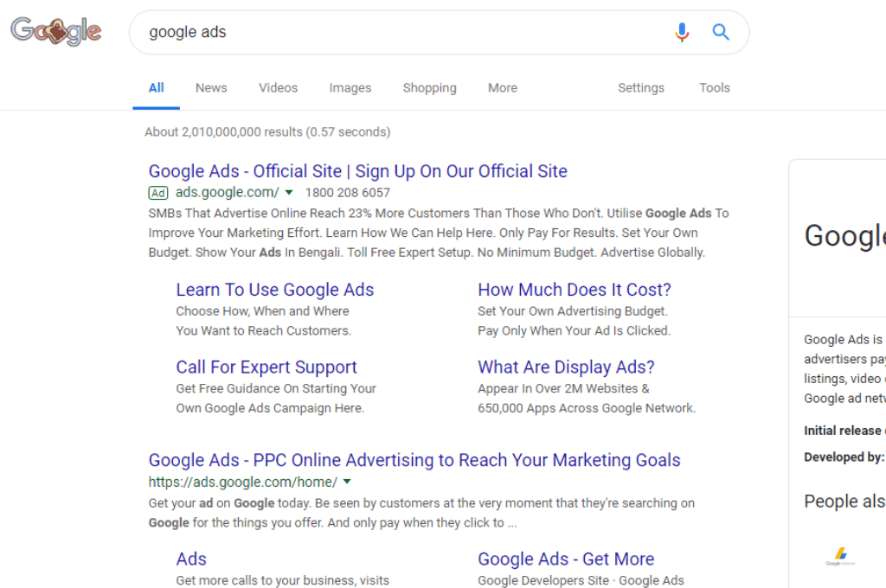This screenshot has height=588, width=886.
Task: Go to the Shopping tab
Action: pos(429,88)
